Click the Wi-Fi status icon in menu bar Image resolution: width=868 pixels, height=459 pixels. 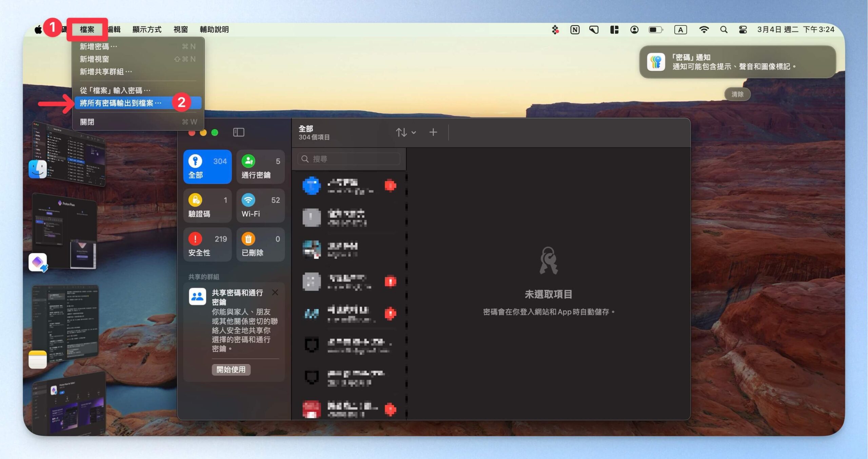704,30
